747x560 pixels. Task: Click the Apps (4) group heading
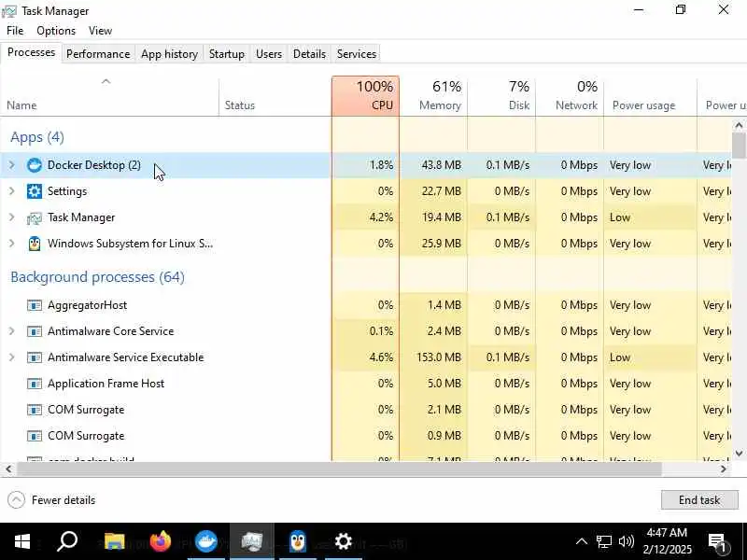(37, 137)
